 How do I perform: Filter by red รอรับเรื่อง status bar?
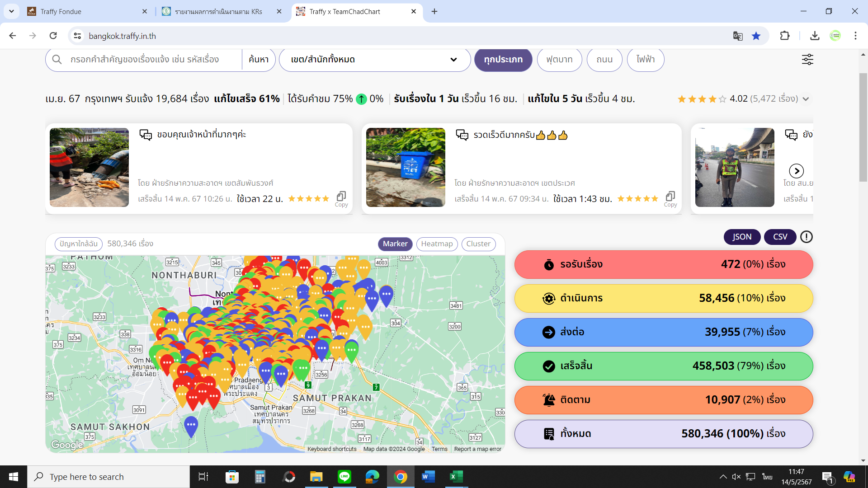click(x=663, y=264)
